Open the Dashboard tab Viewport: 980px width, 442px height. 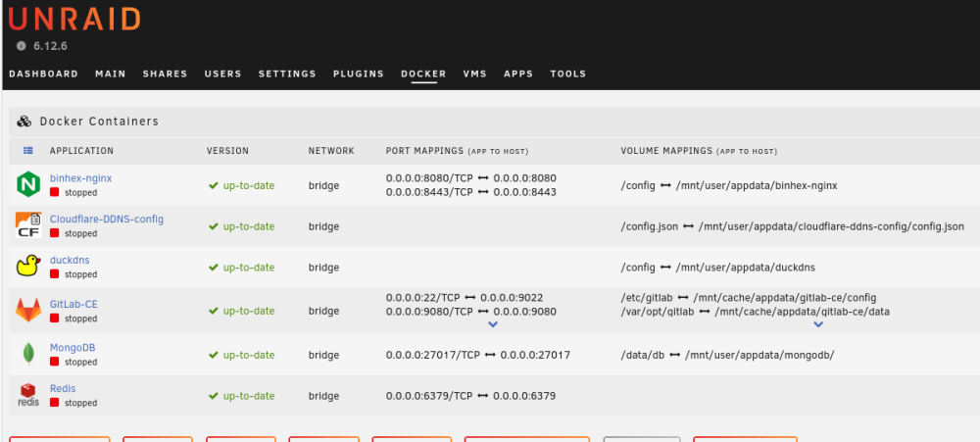(44, 74)
